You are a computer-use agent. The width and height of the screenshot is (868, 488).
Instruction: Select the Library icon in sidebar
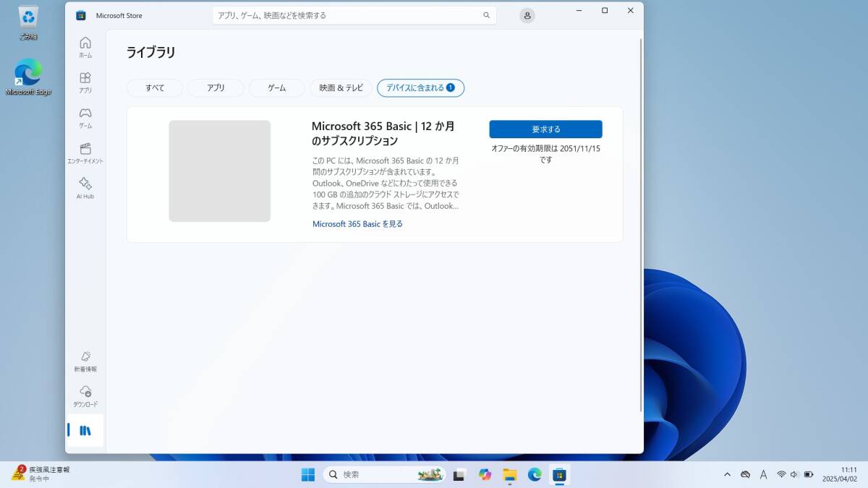pos(85,431)
